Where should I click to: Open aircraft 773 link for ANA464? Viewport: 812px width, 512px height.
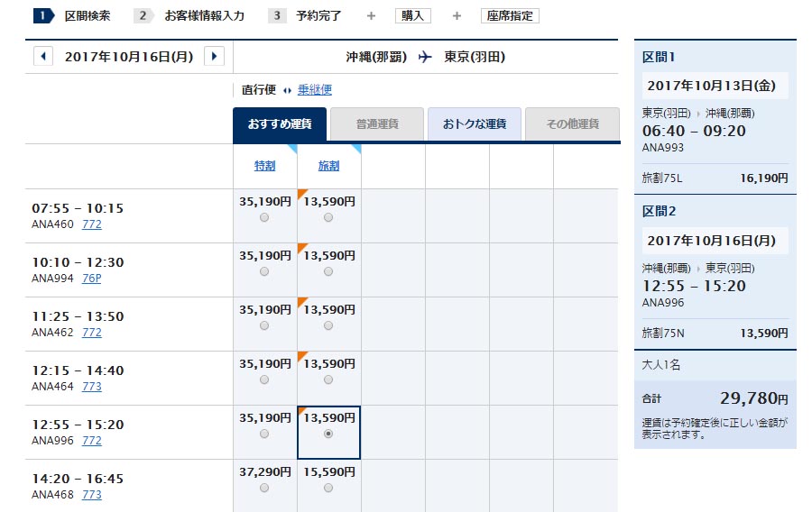point(92,387)
